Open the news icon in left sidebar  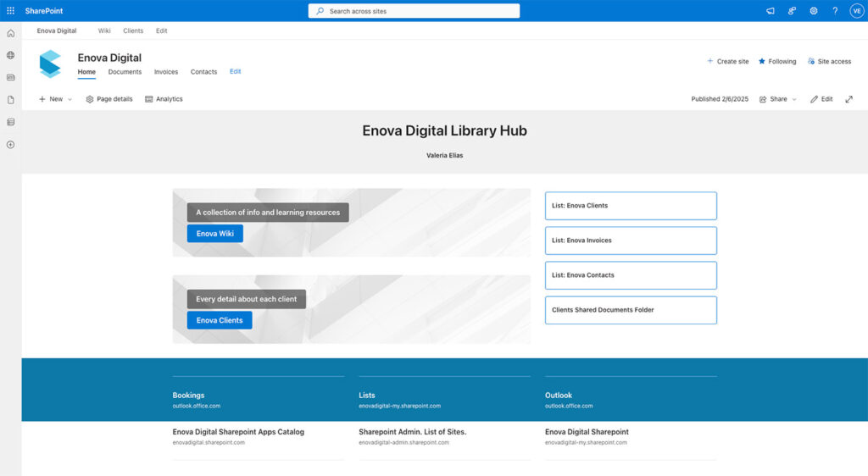pyautogui.click(x=10, y=77)
